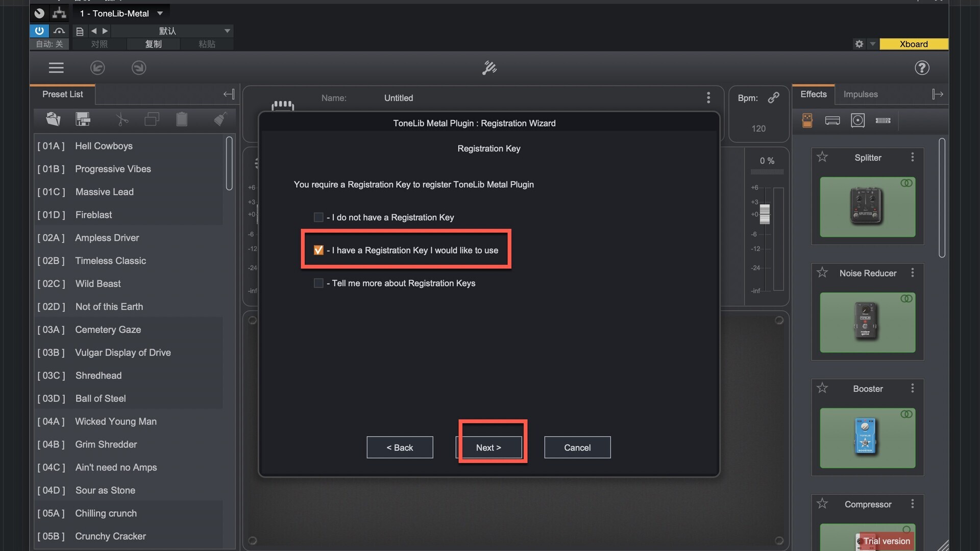Favorite the Noise Reducer star
980x551 pixels.
(x=822, y=273)
